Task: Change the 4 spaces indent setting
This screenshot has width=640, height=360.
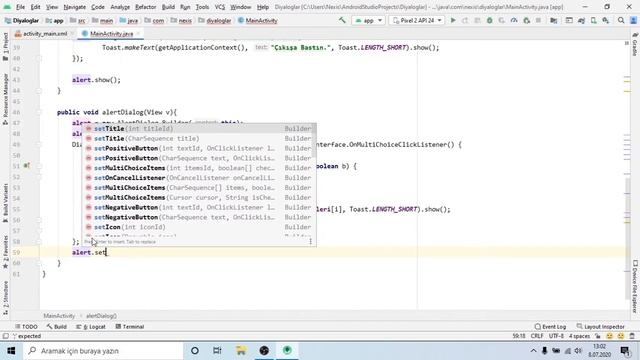Action: point(579,336)
